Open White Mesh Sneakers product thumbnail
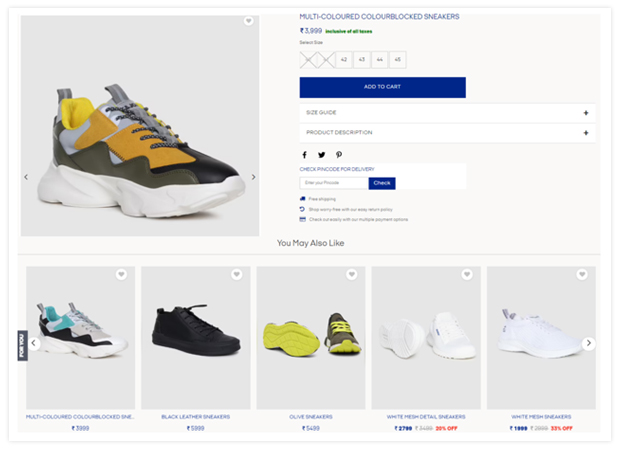This screenshot has height=450, width=620. point(541,337)
